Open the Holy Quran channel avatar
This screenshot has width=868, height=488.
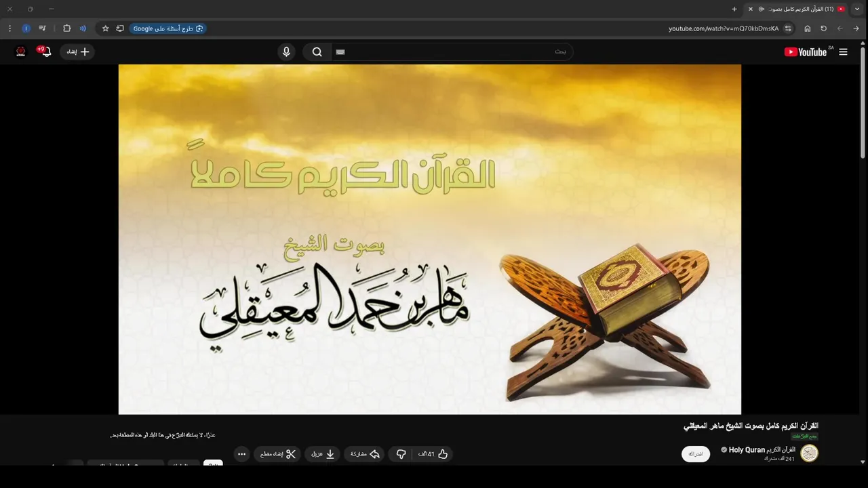click(809, 453)
